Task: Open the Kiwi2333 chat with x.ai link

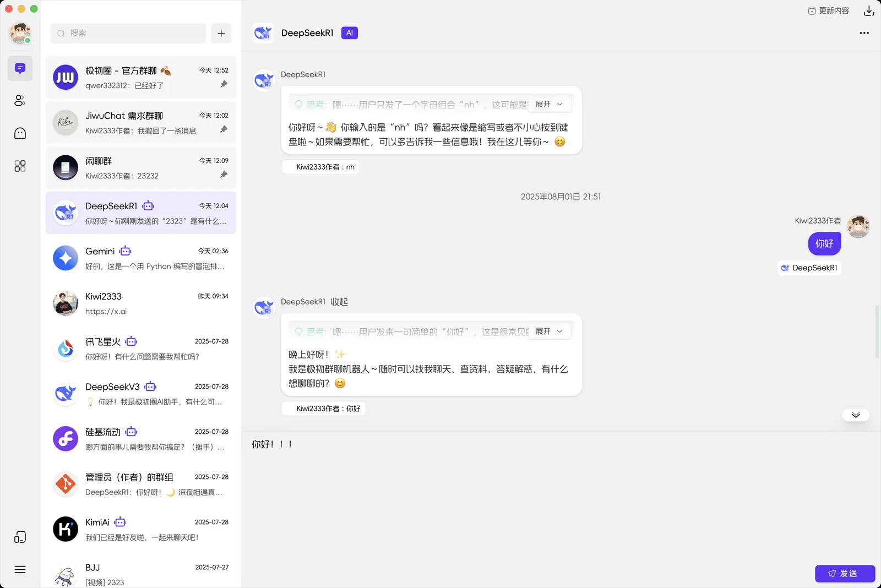Action: click(x=141, y=303)
